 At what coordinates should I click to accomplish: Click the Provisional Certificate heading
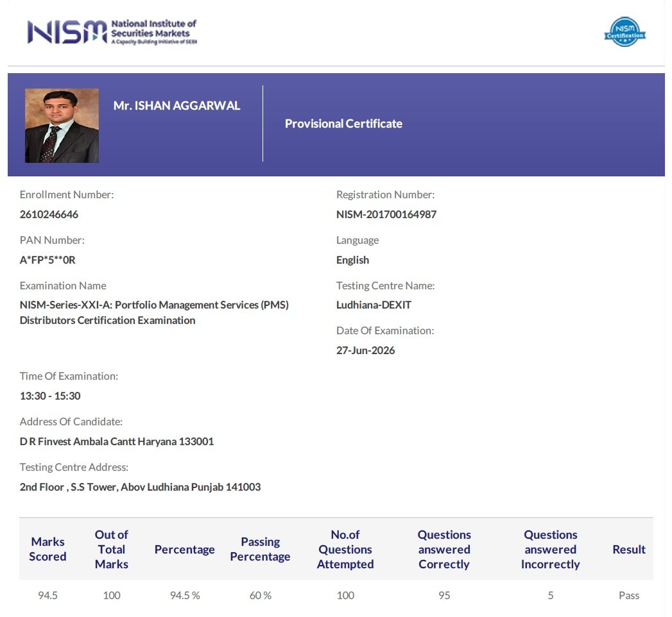[x=343, y=124]
